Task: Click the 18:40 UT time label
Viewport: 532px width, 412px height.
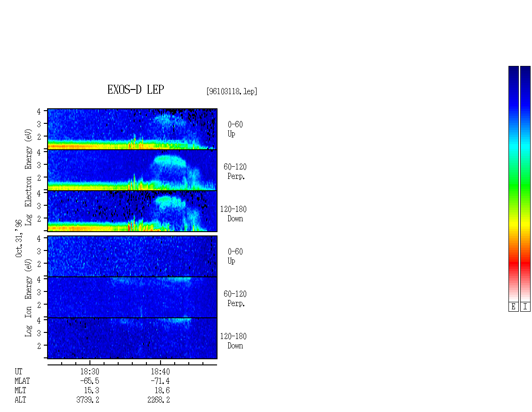Action: (x=160, y=372)
